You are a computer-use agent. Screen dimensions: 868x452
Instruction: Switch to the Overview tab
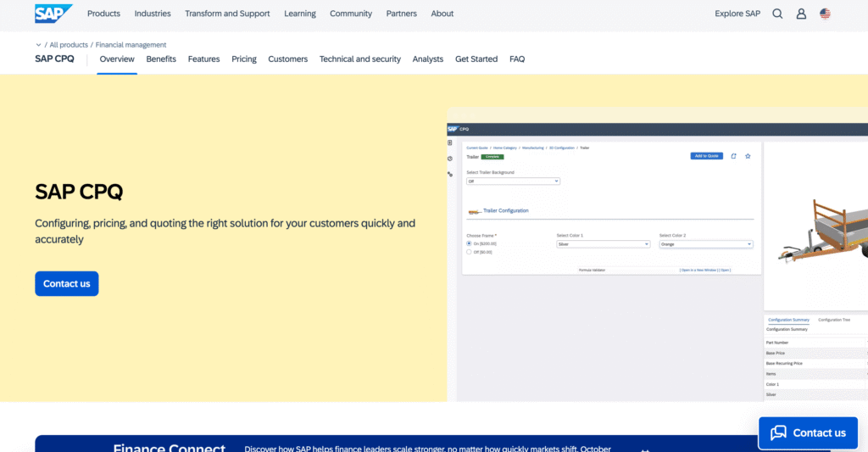point(117,59)
